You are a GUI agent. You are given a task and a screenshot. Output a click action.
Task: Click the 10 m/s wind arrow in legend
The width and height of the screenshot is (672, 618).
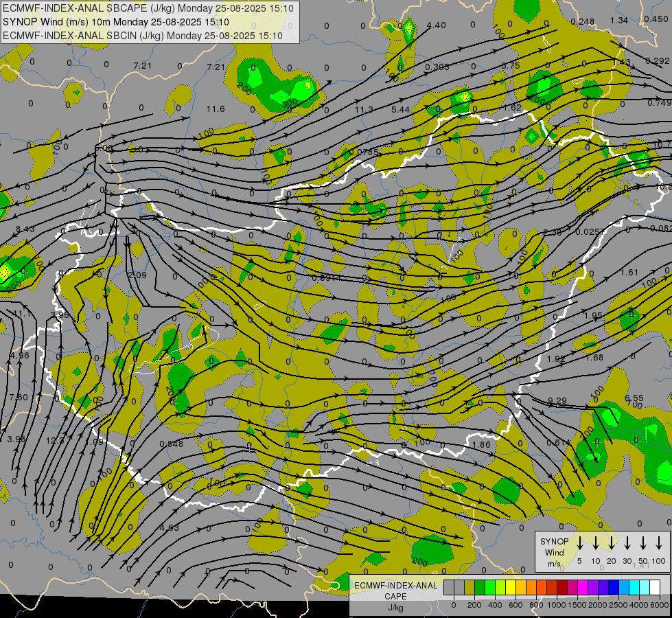click(595, 543)
